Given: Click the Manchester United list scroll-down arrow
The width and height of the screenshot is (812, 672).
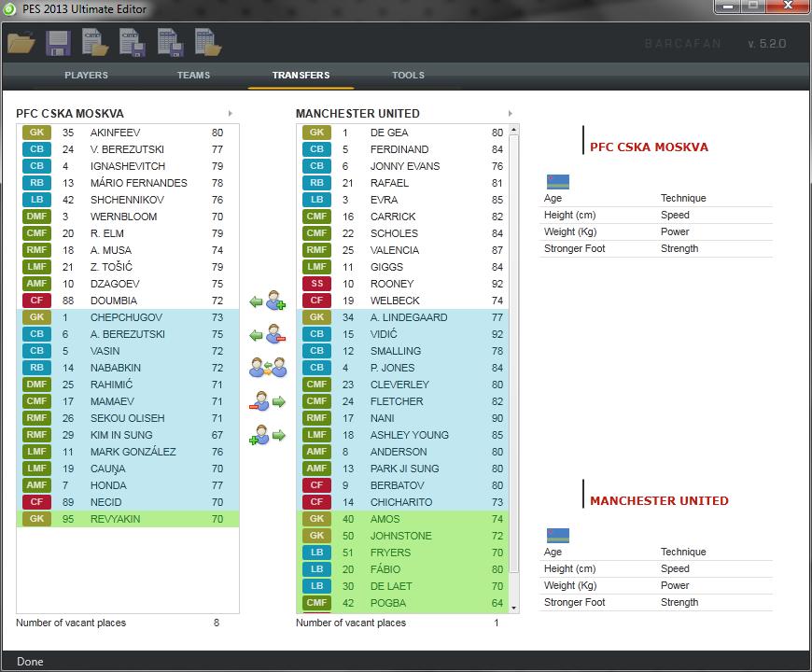Looking at the screenshot, I should click(x=513, y=608).
